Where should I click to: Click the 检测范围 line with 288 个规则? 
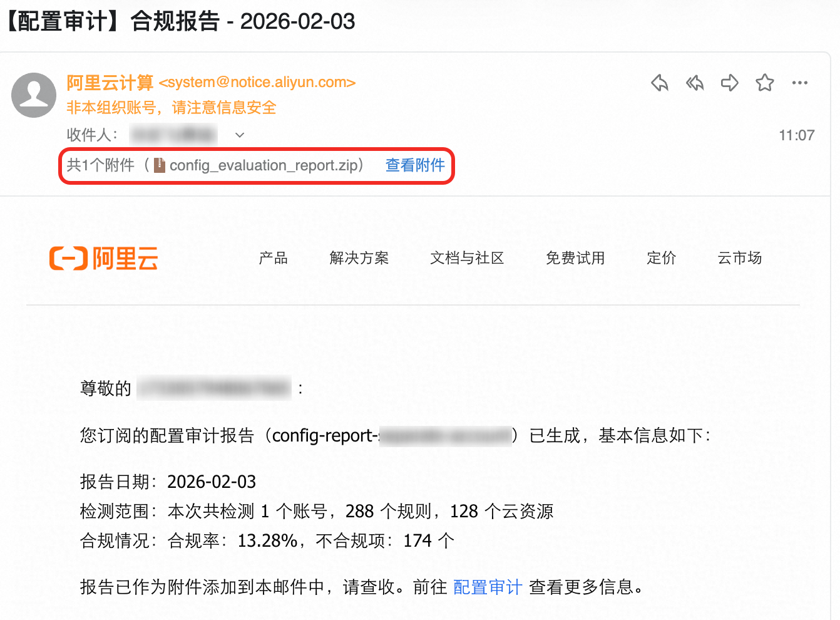coord(317,511)
